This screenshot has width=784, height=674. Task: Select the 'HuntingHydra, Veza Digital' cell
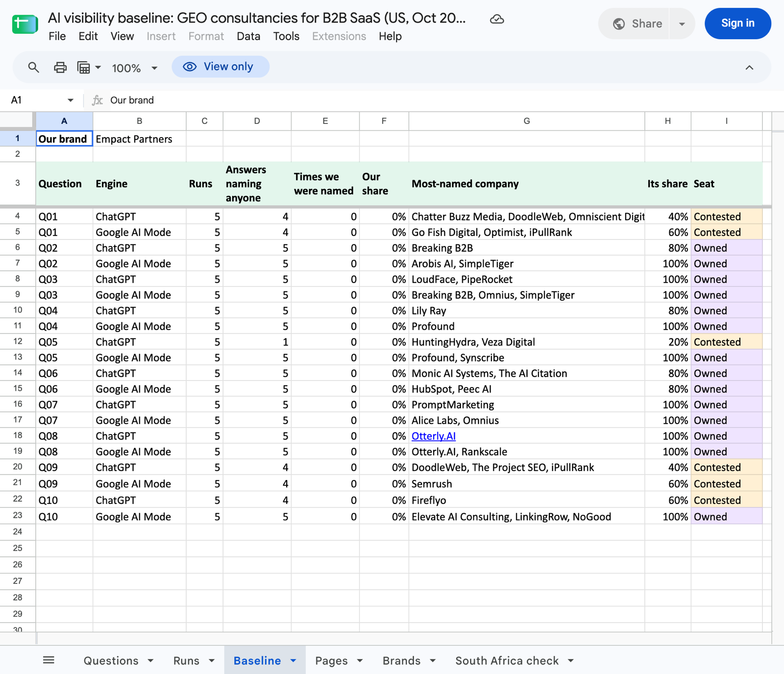tap(527, 342)
